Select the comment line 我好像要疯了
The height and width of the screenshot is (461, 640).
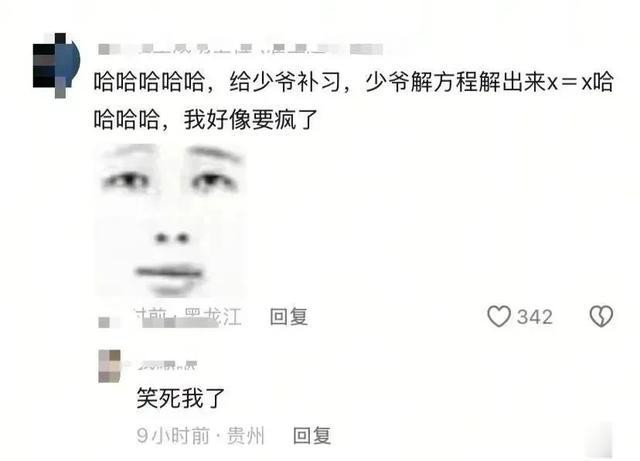pos(251,120)
